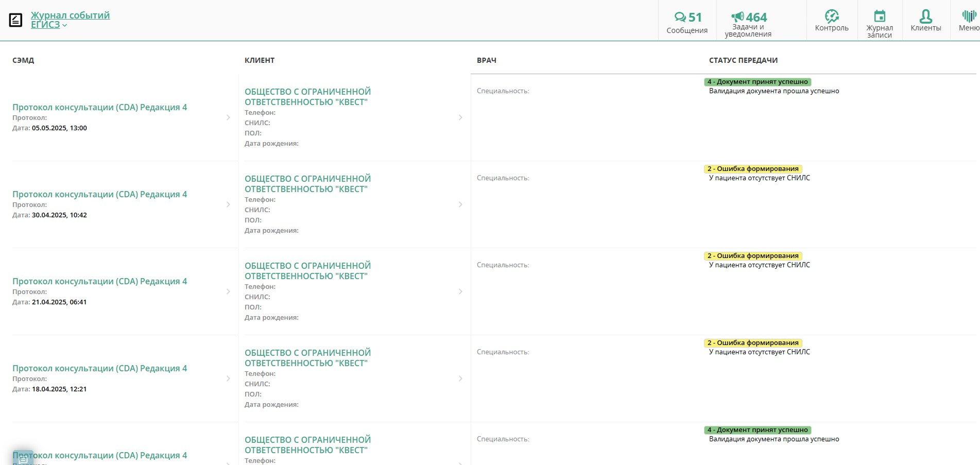Select the date text 21.04.2025, 06:41

pos(59,302)
